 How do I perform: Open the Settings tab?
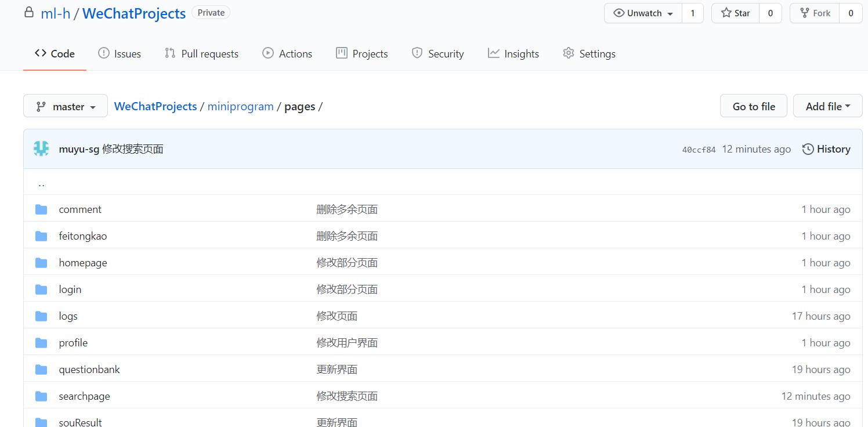[x=589, y=53]
